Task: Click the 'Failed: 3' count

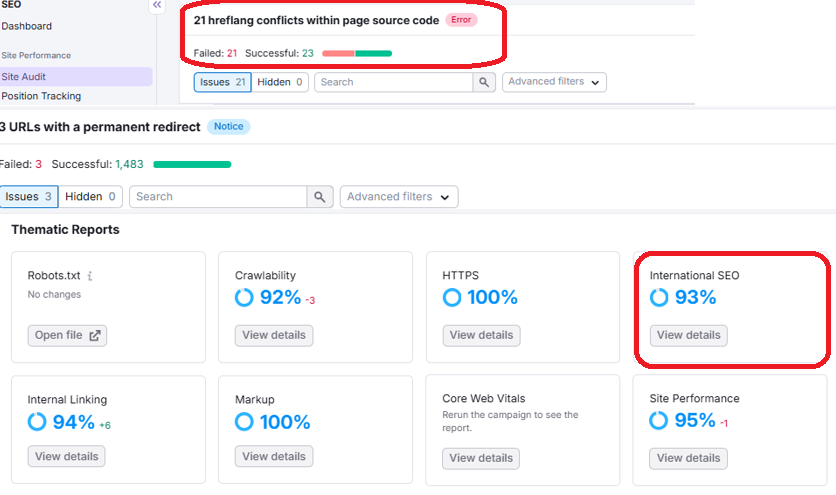Action: tap(21, 164)
